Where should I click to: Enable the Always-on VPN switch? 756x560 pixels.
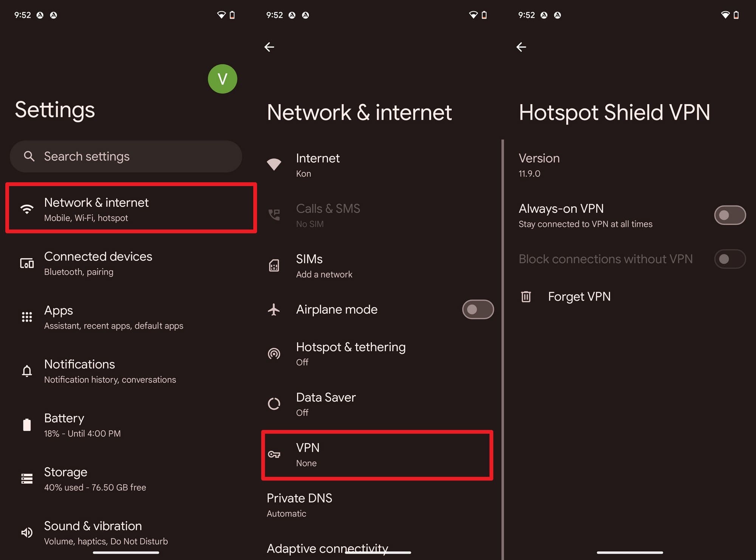729,215
